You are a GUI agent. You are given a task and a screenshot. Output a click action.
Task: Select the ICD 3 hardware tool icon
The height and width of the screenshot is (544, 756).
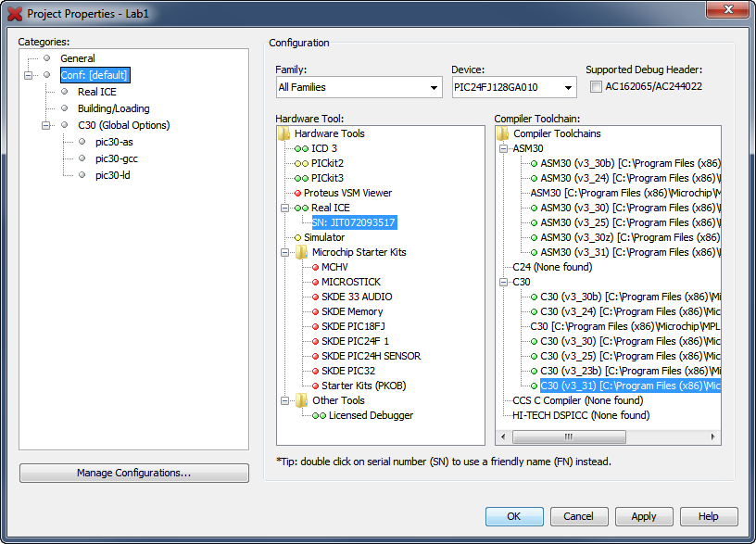(x=300, y=147)
